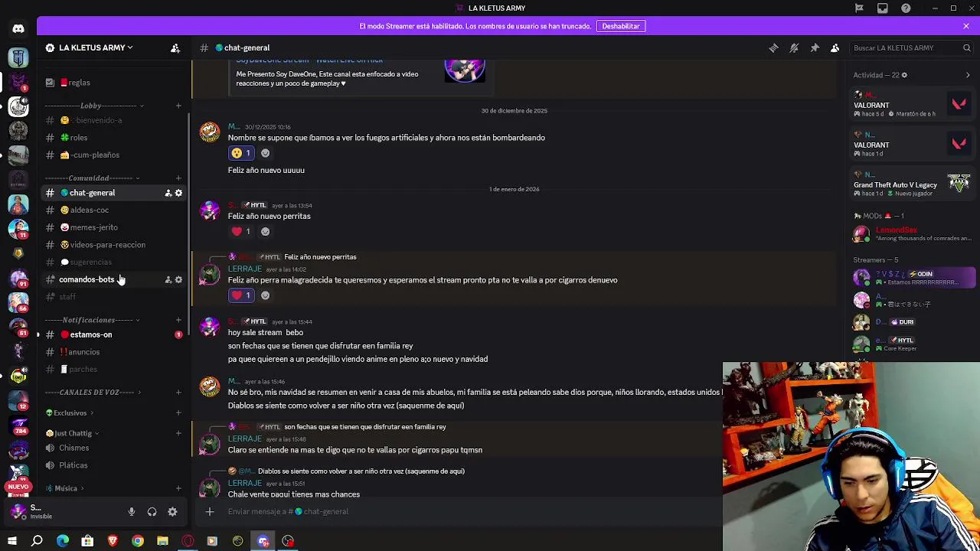The height and width of the screenshot is (551, 980).
Task: Open LA KLETUS ARMY server dropdown
Action: pyautogui.click(x=90, y=47)
